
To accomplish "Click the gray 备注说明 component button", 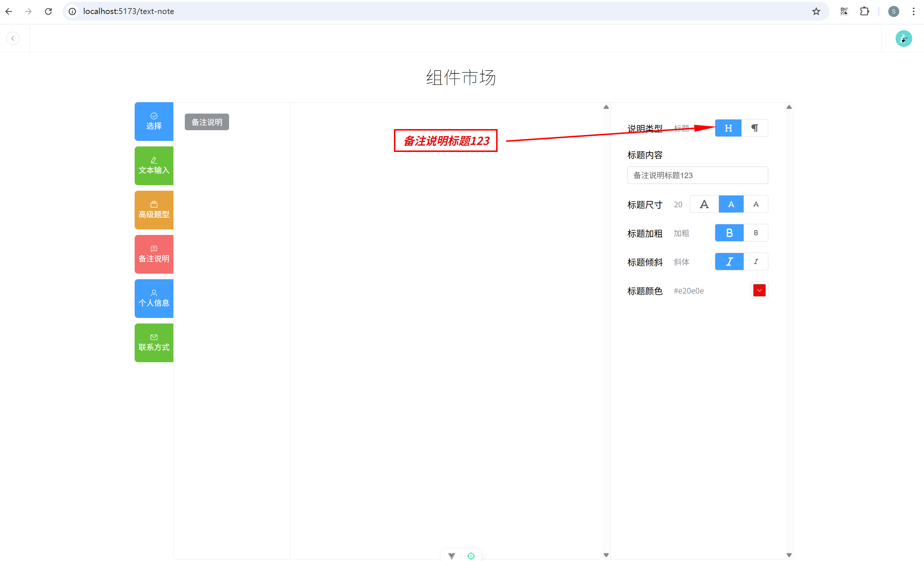I will pos(207,122).
